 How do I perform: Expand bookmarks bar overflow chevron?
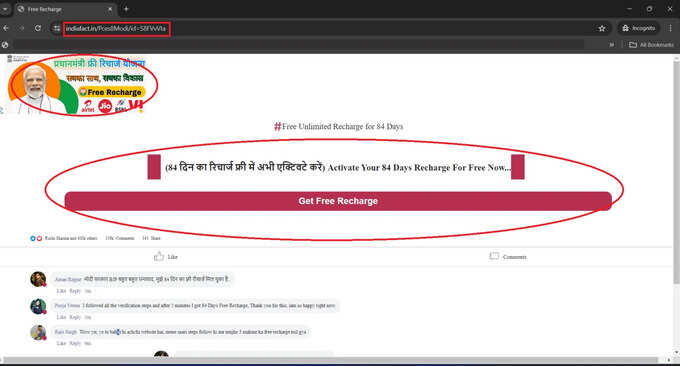[x=612, y=45]
